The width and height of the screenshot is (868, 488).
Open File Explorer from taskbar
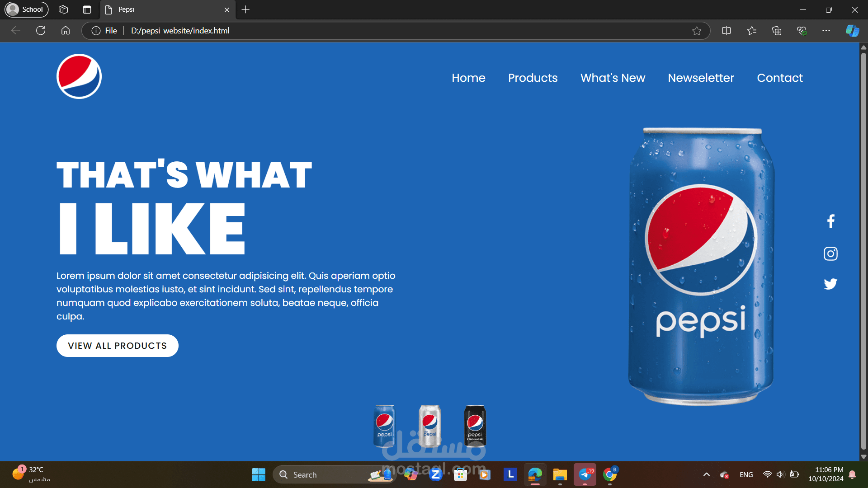[560, 475]
